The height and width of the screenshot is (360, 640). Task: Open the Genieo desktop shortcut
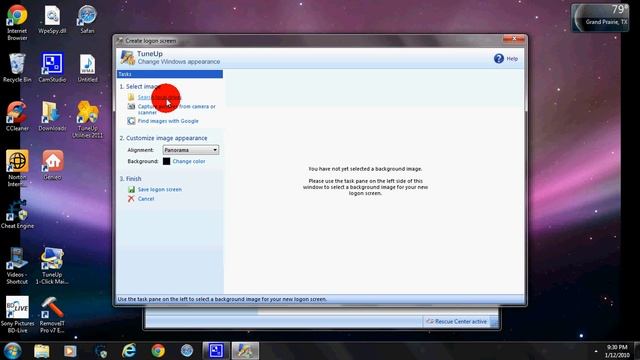click(x=52, y=165)
